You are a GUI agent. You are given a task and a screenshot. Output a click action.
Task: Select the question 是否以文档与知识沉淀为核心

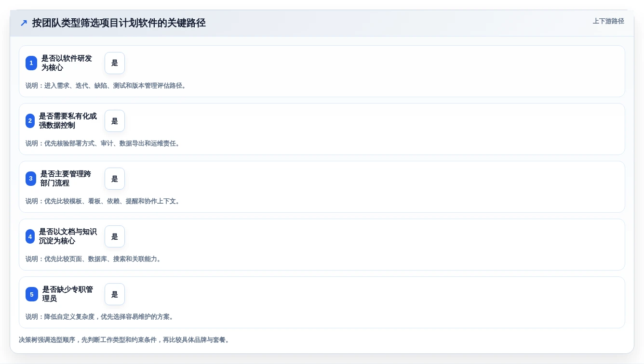pos(68,236)
